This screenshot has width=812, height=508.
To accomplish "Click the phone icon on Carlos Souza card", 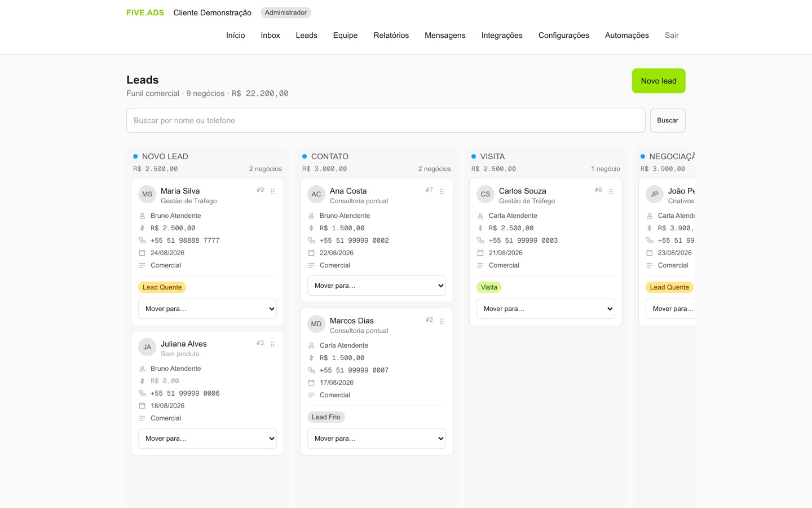I will tap(480, 240).
